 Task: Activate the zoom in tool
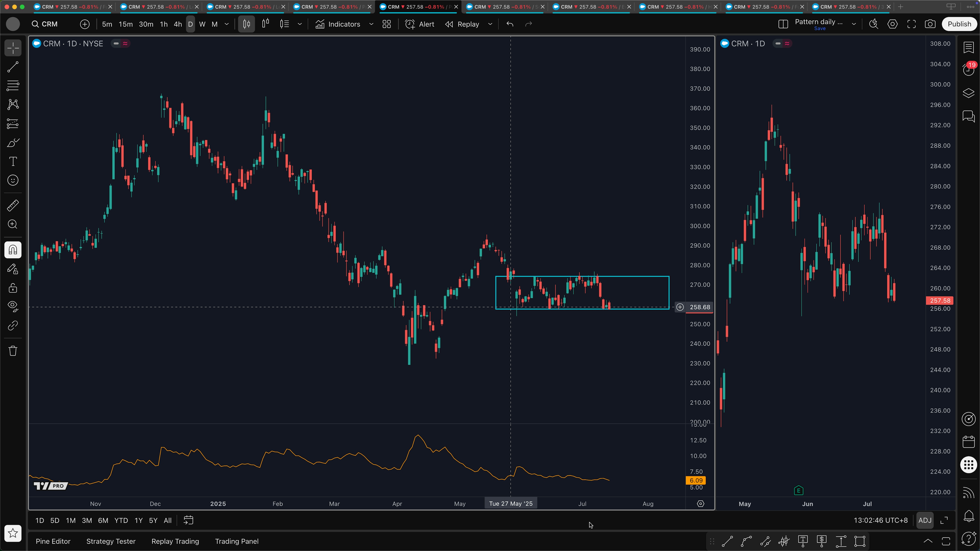(13, 224)
